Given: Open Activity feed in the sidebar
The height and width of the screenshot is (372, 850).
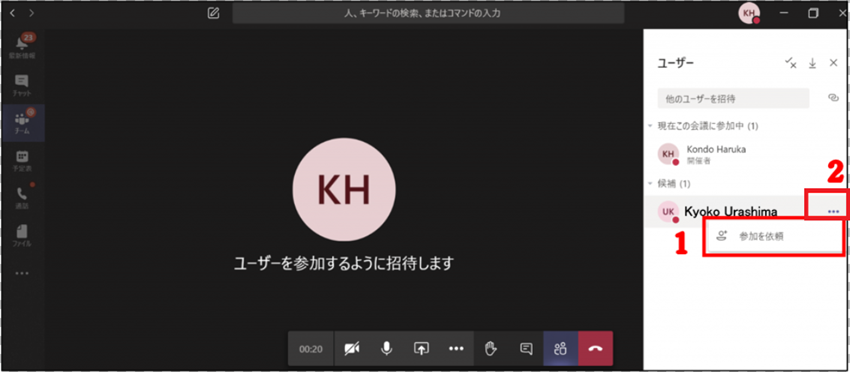Looking at the screenshot, I should [x=22, y=48].
